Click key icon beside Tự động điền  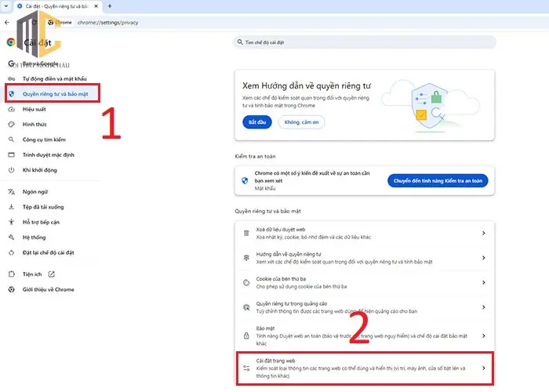click(11, 78)
